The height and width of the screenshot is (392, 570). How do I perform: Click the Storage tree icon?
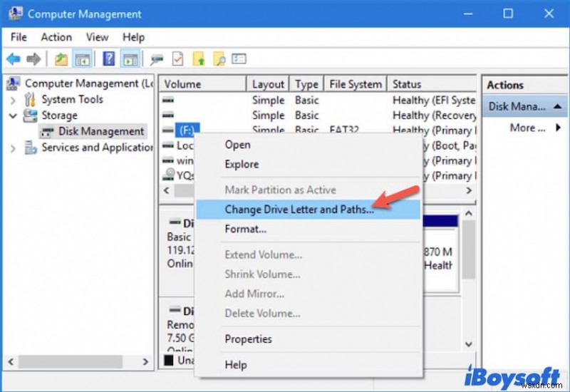30,115
